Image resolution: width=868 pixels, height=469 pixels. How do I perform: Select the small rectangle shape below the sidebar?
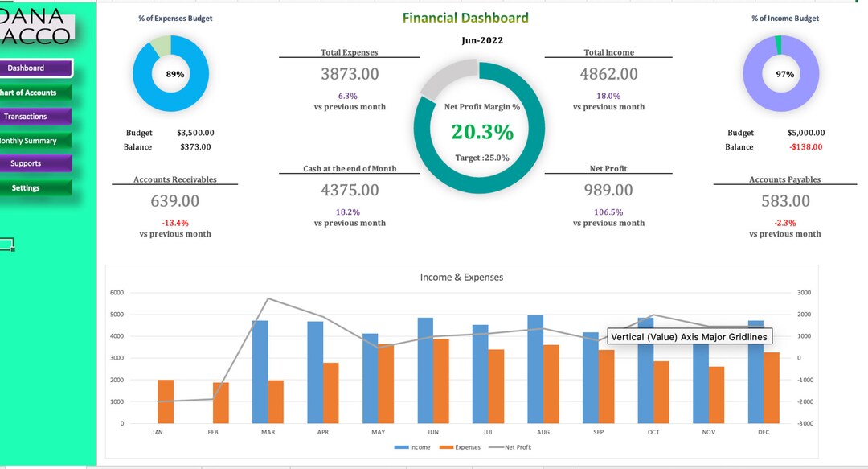(x=6, y=243)
